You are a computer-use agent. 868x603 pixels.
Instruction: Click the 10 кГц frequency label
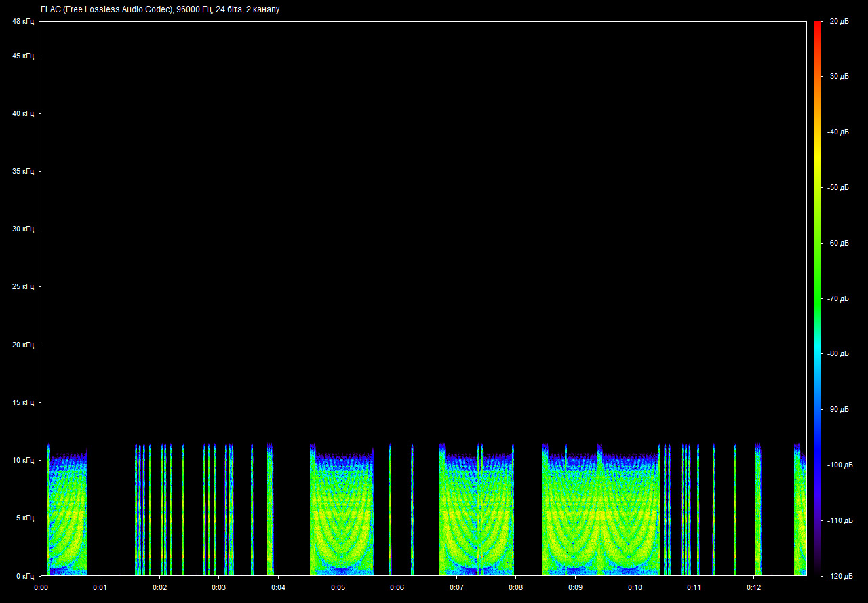[23, 460]
